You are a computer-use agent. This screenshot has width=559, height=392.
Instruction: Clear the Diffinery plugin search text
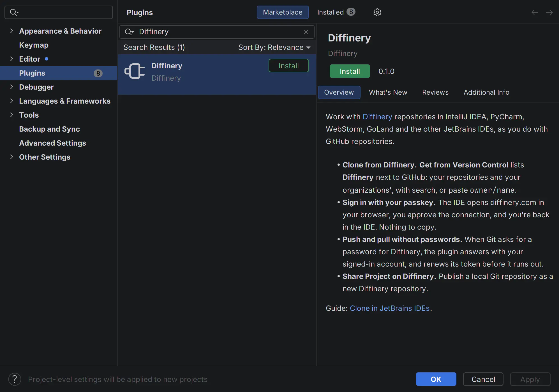pyautogui.click(x=306, y=32)
